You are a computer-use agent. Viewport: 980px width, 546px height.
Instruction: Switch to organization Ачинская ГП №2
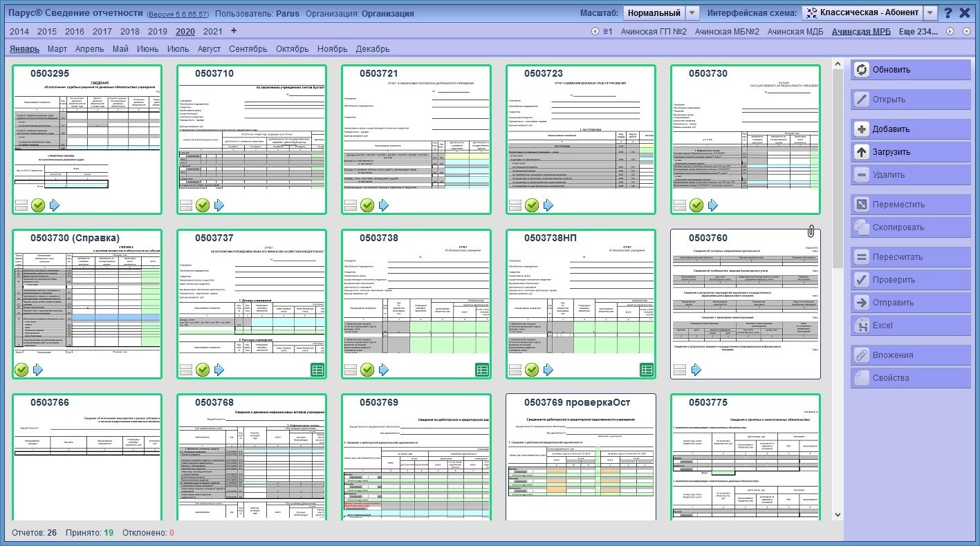tap(654, 31)
